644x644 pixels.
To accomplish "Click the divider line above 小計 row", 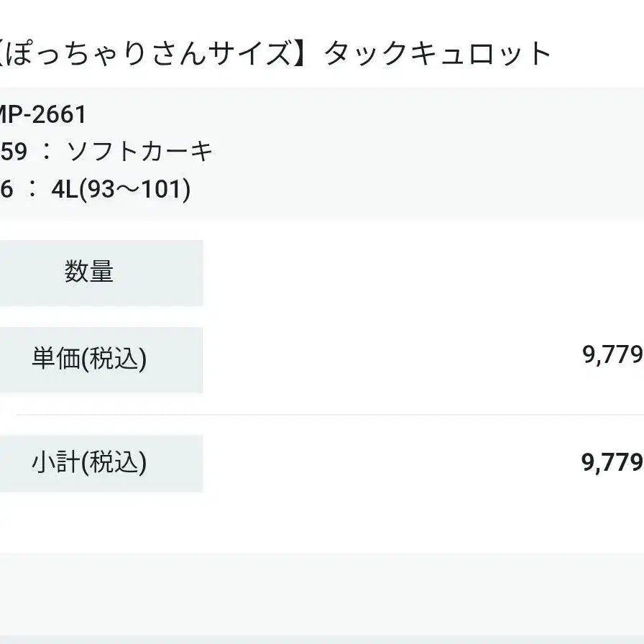I will (x=323, y=415).
